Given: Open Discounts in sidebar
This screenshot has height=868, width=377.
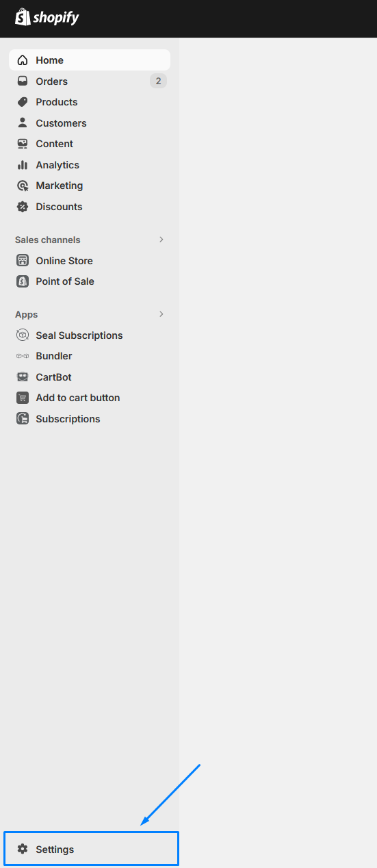Looking at the screenshot, I should [90, 207].
